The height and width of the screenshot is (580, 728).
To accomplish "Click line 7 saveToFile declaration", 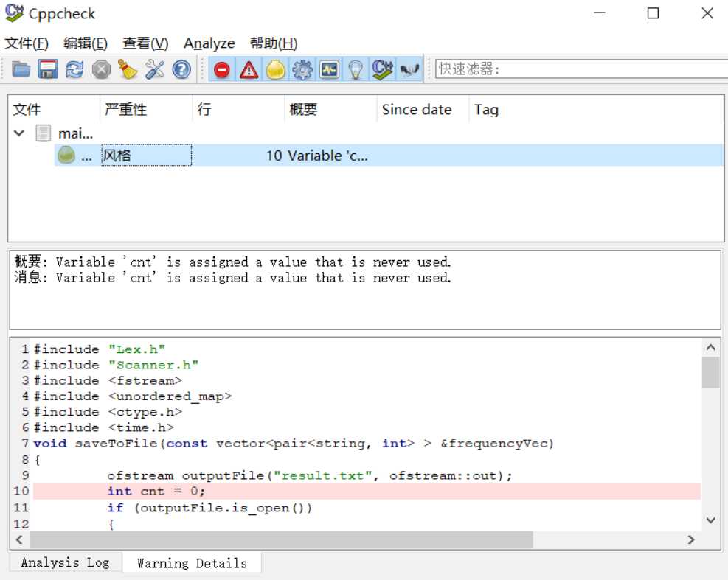I will (294, 444).
